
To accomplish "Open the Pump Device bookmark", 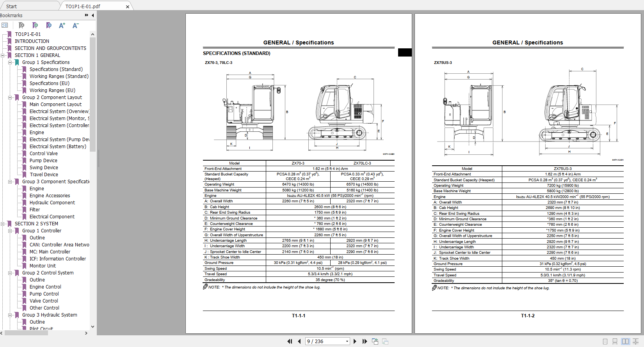I will click(43, 161).
